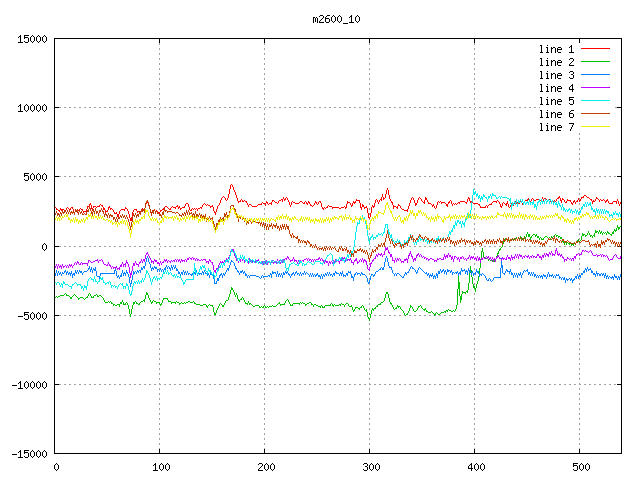Click the 500 x-axis tick label
This screenshot has width=640, height=480.
coord(579,467)
